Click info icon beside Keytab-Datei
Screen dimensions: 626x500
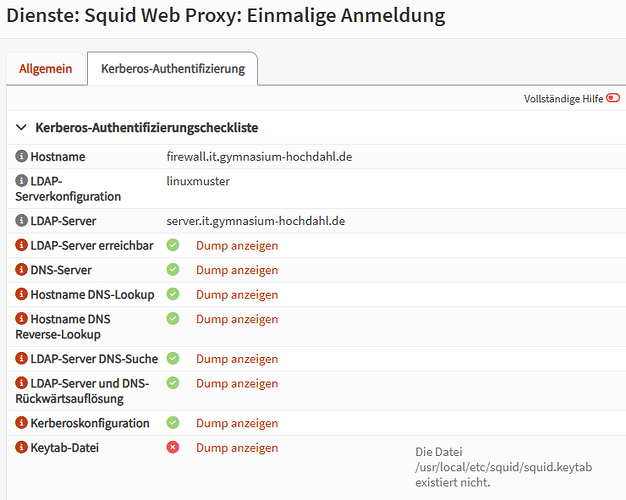click(x=22, y=447)
